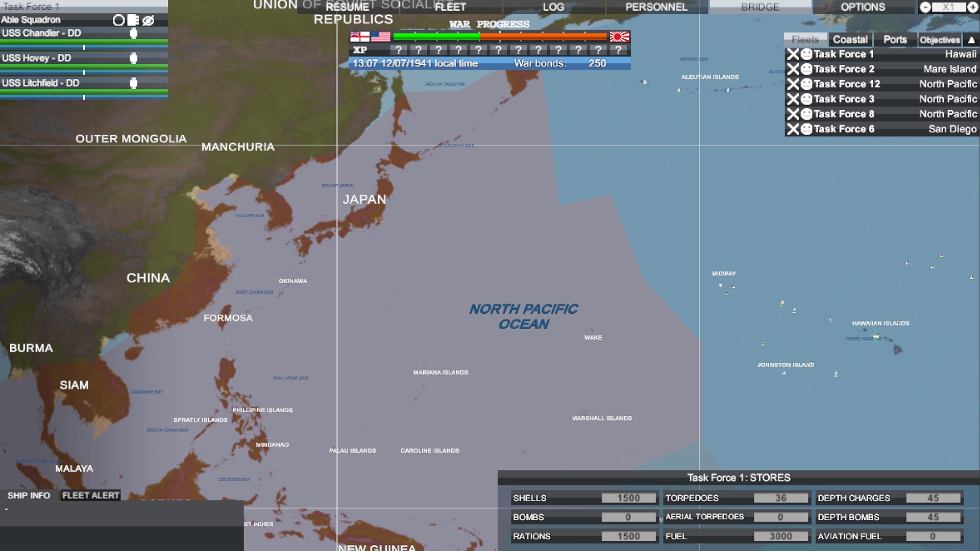Click the crew figure icon on USS Chandler
Screen dimensions: 980x551
coord(134,34)
